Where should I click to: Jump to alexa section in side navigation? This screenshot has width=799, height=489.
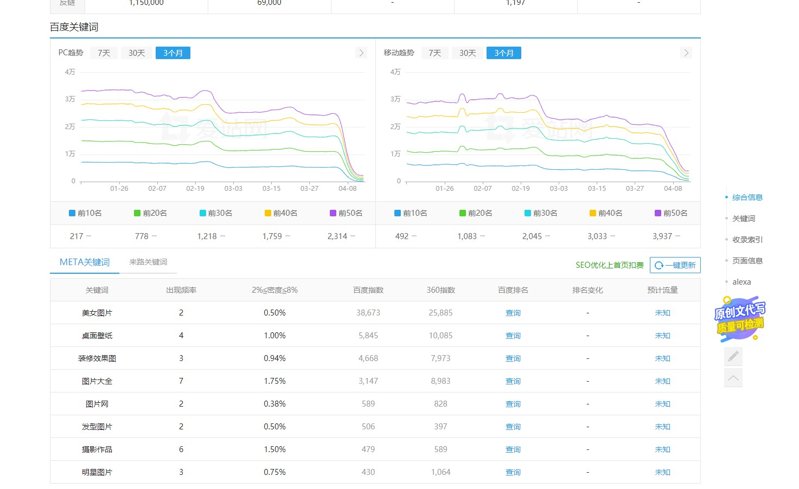pyautogui.click(x=741, y=282)
